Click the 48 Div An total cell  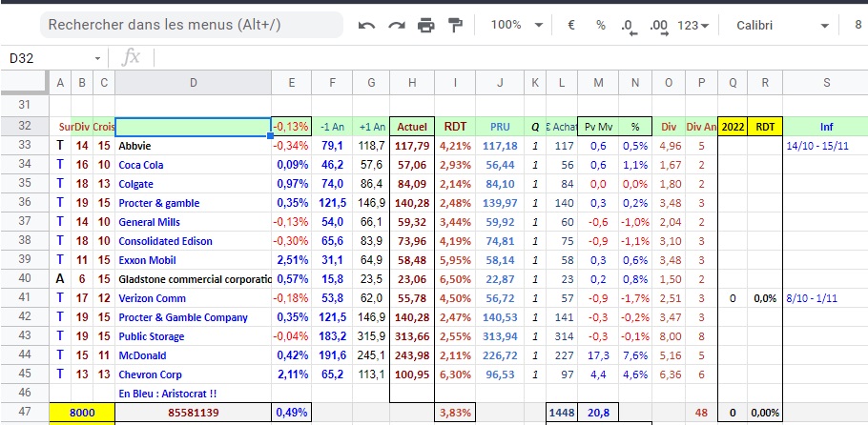[701, 413]
